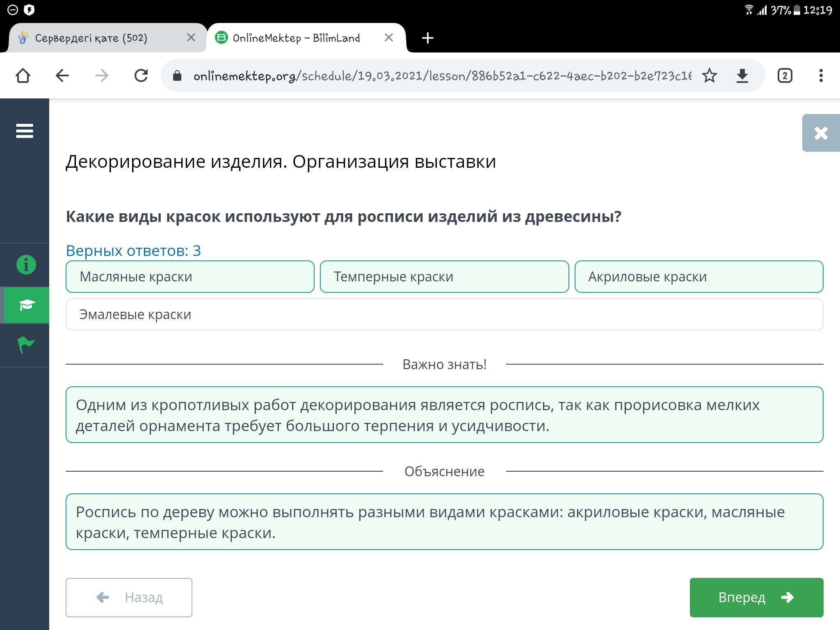Open the browser three-dot overflow menu
This screenshot has height=630, width=840.
pyautogui.click(x=821, y=76)
